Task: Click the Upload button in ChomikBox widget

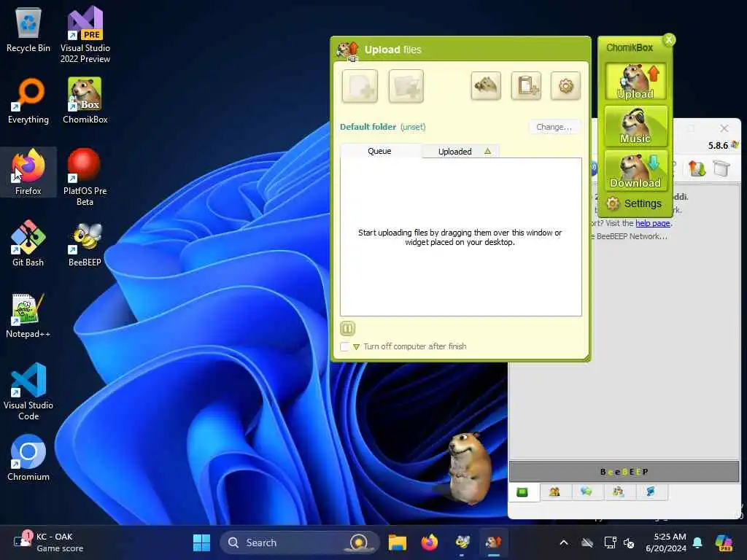Action: (635, 81)
